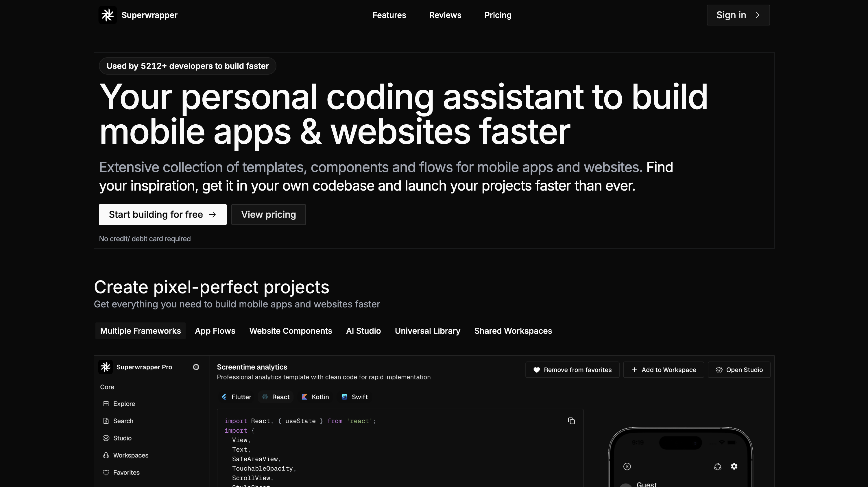This screenshot has height=487, width=868.
Task: Select the Kotlin code view
Action: coord(315,397)
